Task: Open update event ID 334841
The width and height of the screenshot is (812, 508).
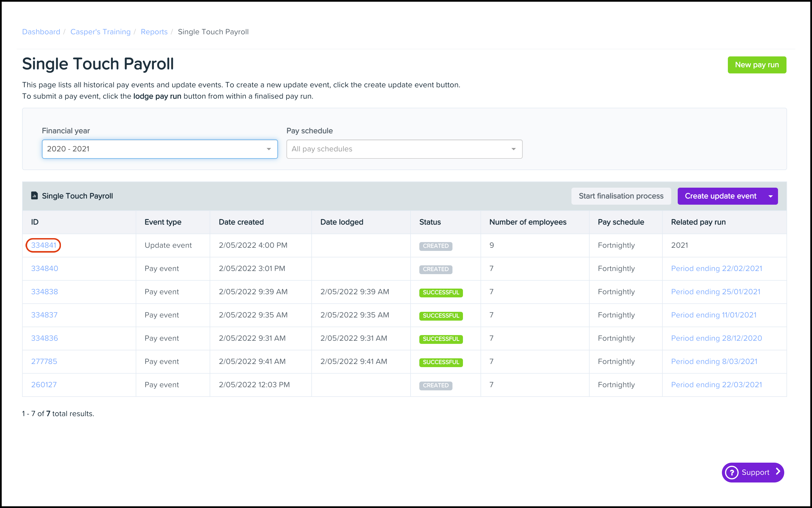Action: pyautogui.click(x=44, y=245)
